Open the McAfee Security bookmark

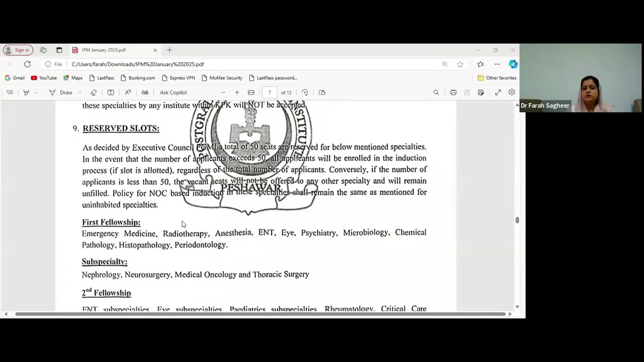coord(222,78)
